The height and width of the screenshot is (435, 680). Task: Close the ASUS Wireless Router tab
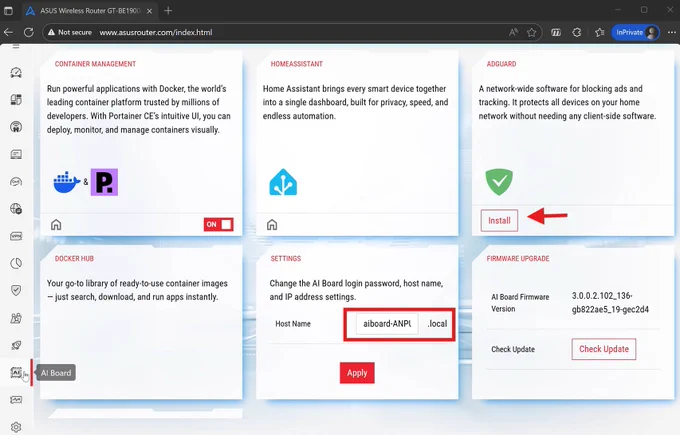(x=149, y=11)
